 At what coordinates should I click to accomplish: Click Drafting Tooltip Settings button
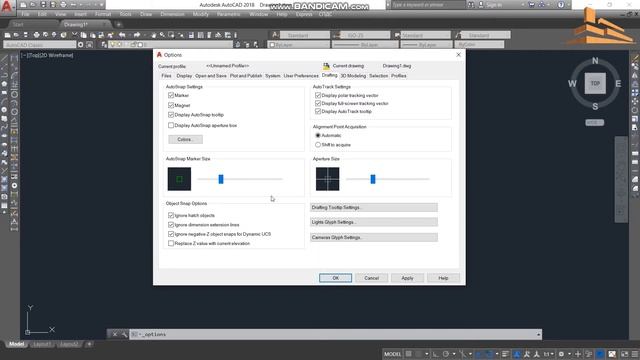[374, 207]
